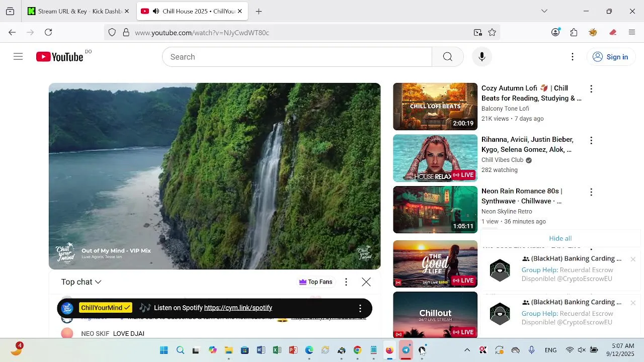Switch to Telegram in the taskbar
The image size is (644, 362).
click(x=406, y=350)
